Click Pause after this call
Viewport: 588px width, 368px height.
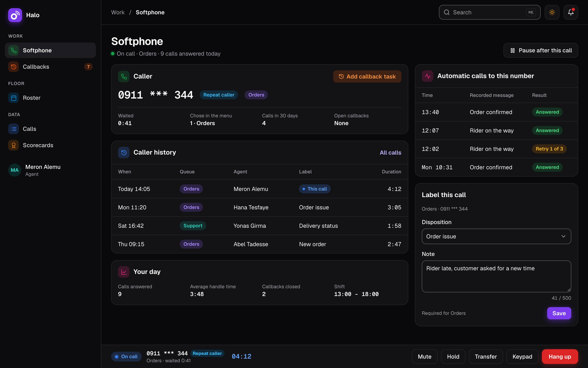pos(541,50)
